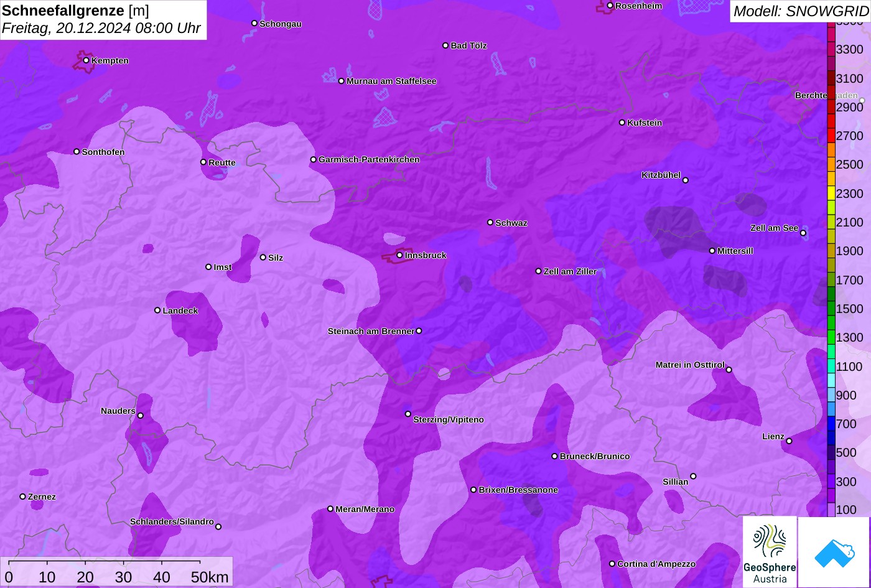
Task: Click the "Brixen/Bressanone" label
Action: click(x=518, y=490)
